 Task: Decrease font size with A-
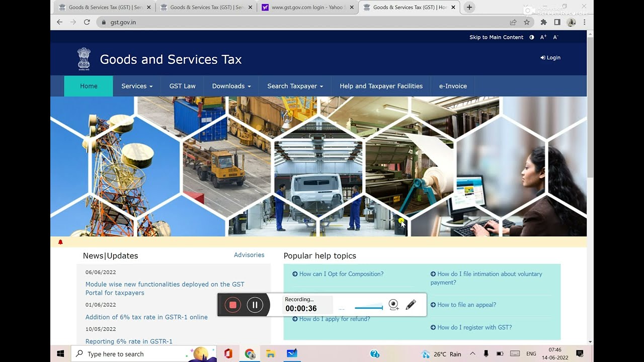coord(555,37)
